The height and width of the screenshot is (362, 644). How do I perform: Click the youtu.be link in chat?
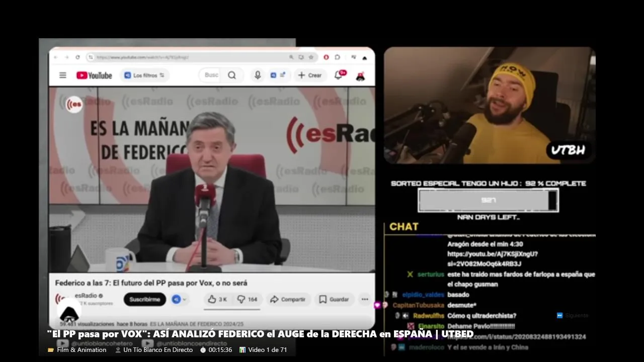tap(493, 259)
